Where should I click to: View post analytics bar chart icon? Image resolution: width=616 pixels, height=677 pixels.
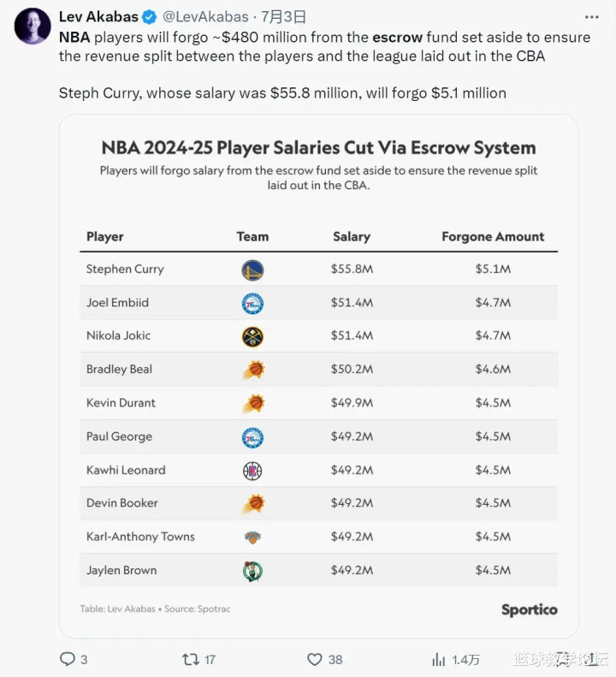click(x=439, y=659)
